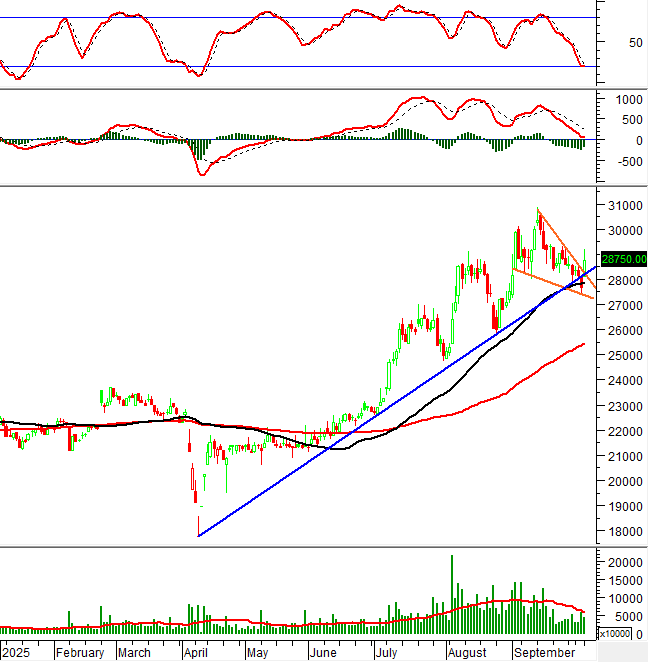The height and width of the screenshot is (662, 648).
Task: Click the 31000 price axis label
Action: click(622, 206)
